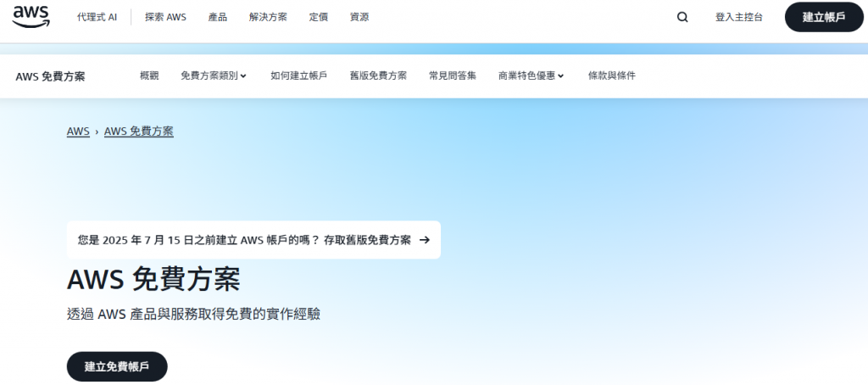This screenshot has height=385, width=868.
Task: Open the 資源 menu
Action: coord(359,17)
